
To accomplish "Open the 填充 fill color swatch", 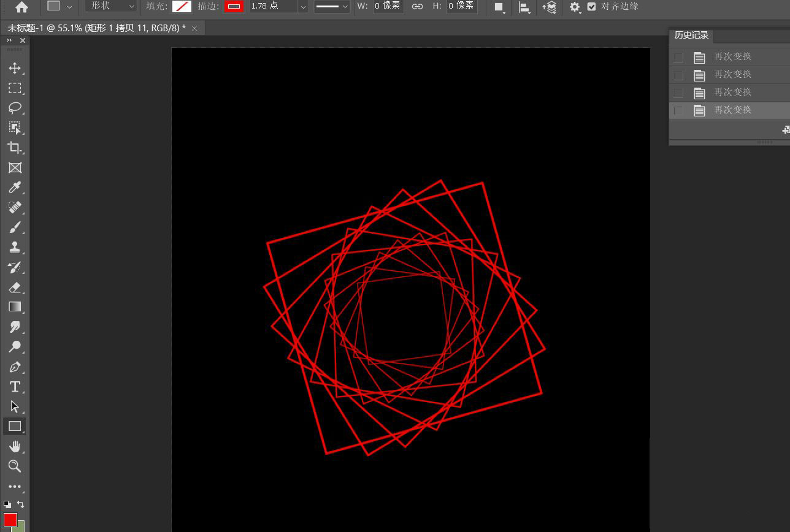I will coord(182,6).
